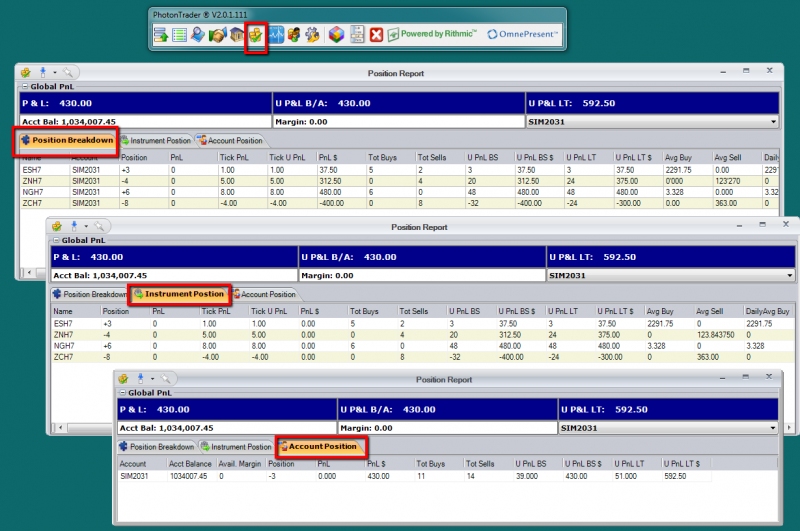Click gold cubes icon in middle Position Report title bar
This screenshot has height=531, width=800.
[57, 226]
